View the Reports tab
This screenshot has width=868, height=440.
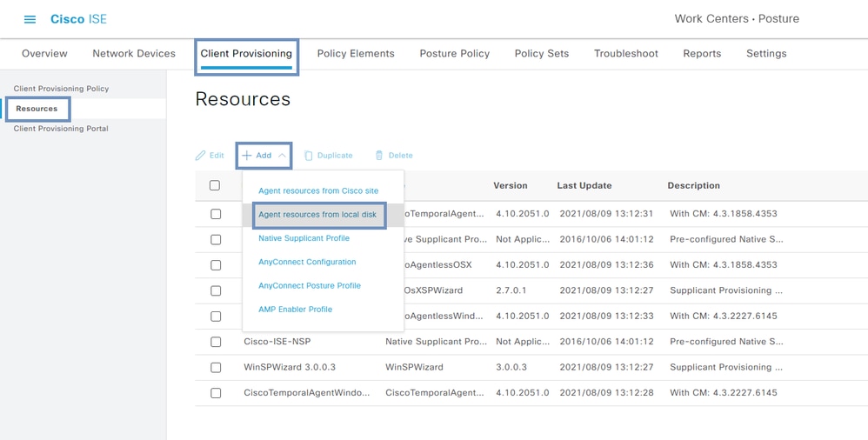702,54
